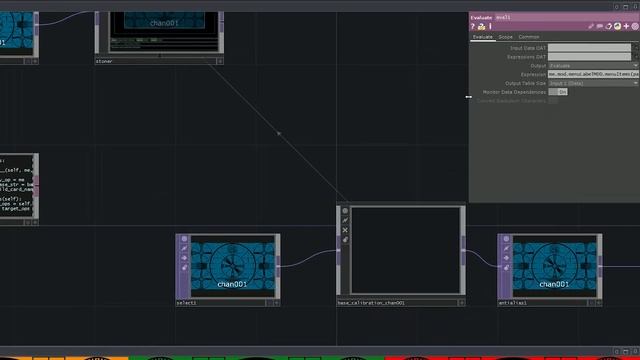Select the select1 node thumbnail
This screenshot has width=640, height=360.
[x=232, y=266]
